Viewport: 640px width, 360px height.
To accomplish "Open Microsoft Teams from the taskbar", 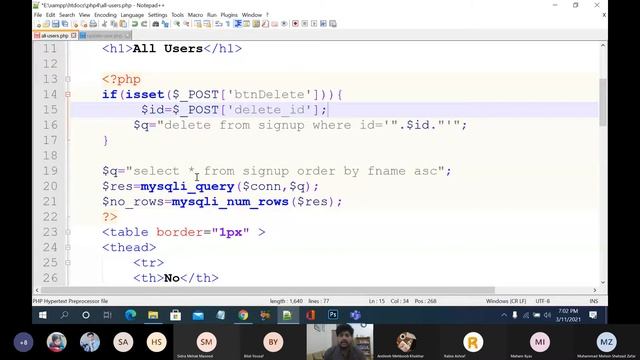I will tap(355, 315).
